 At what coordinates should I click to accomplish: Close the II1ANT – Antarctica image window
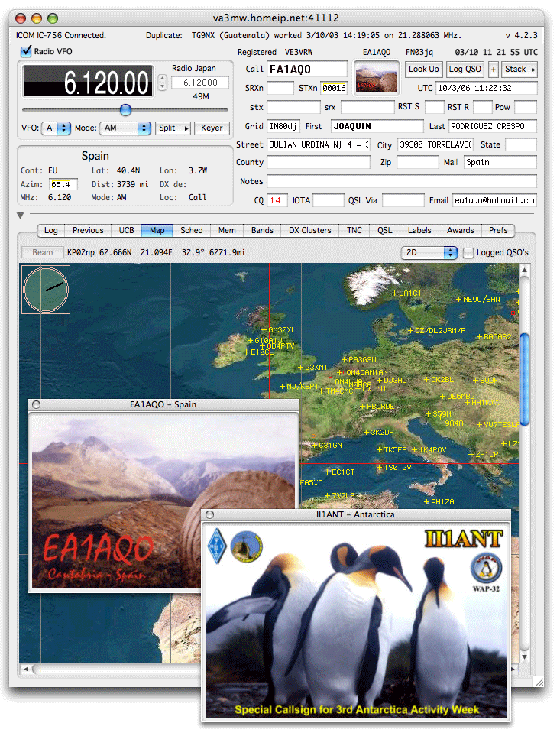click(210, 515)
